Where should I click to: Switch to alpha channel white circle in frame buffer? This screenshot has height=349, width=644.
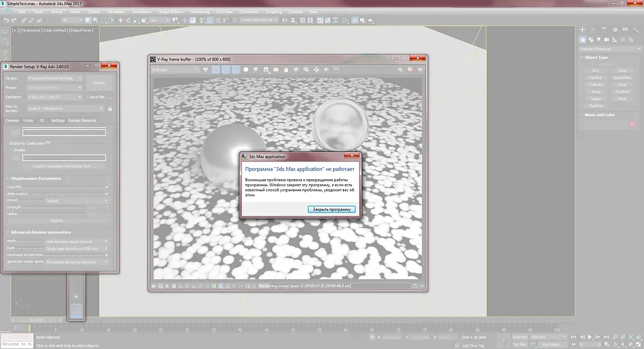tap(246, 69)
